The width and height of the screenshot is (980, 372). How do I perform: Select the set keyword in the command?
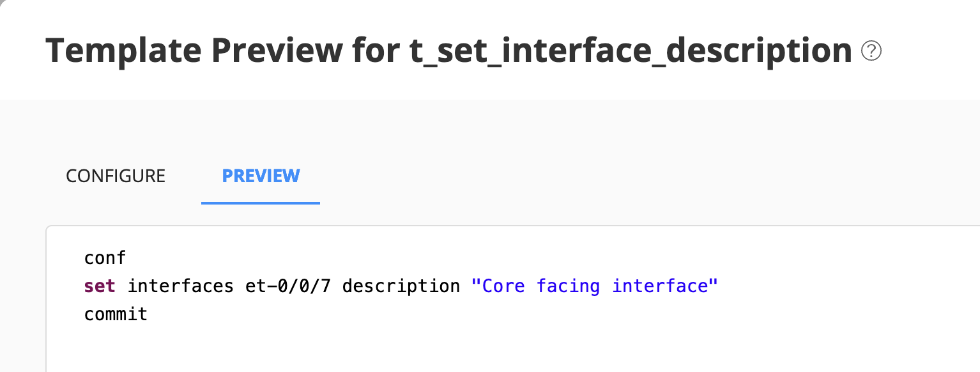point(100,286)
